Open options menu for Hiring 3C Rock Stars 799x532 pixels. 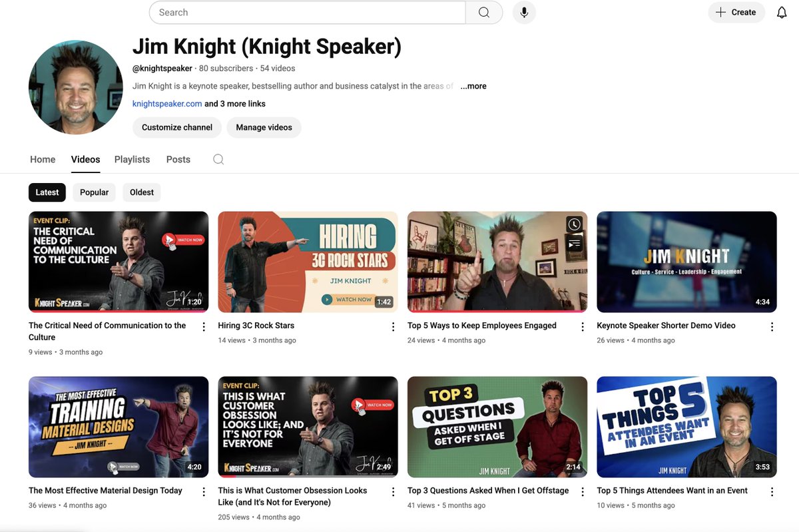[394, 327]
